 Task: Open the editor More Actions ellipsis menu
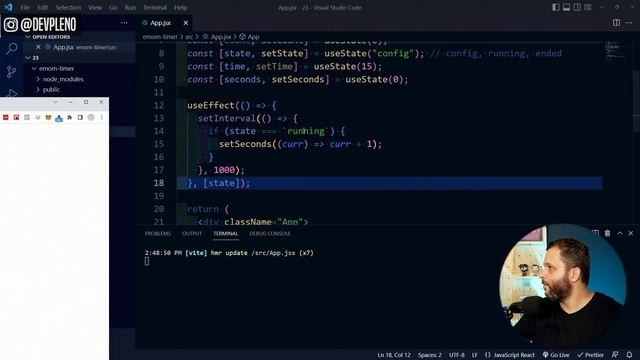pos(629,23)
